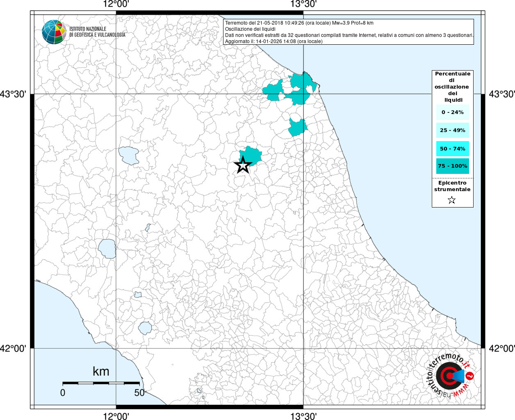Select the 50 - 74% legend swatch

click(453, 148)
